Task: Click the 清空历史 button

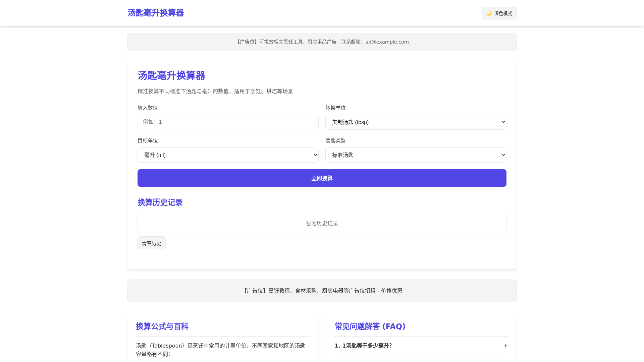Action: [152, 243]
